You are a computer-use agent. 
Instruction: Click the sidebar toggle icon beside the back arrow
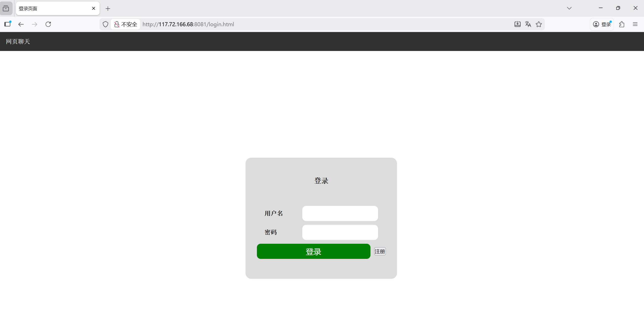tap(8, 24)
